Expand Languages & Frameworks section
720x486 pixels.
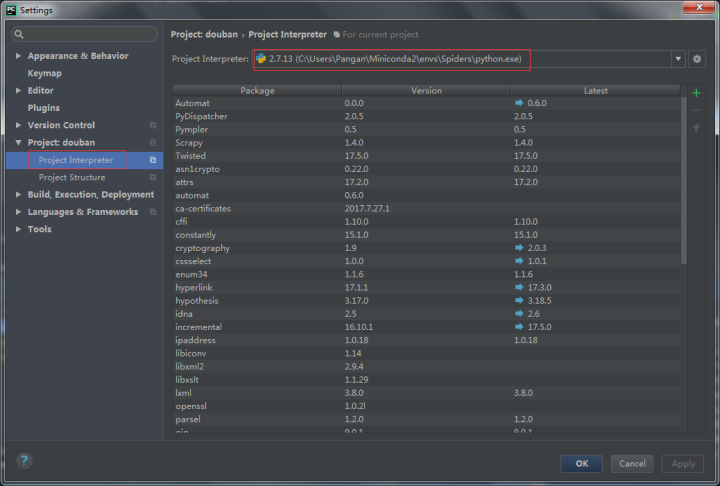[x=18, y=212]
